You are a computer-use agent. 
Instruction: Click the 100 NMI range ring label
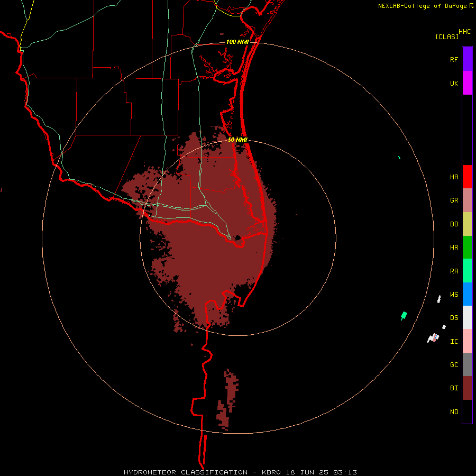point(237,42)
